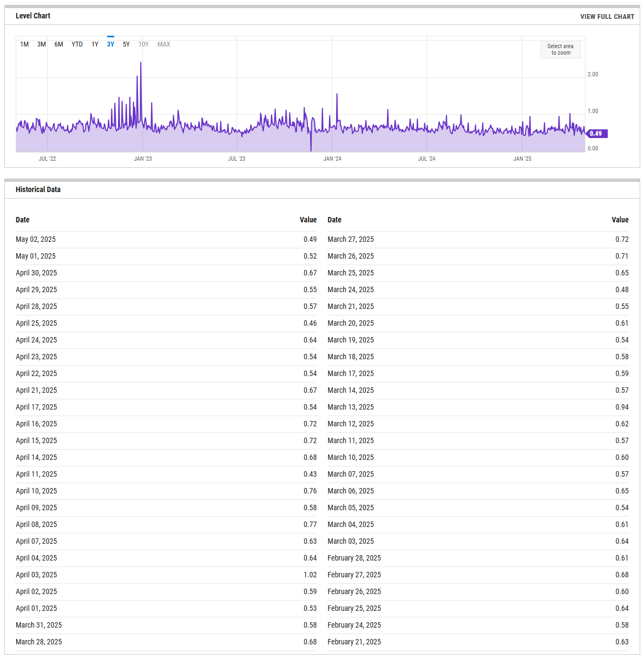Click the March 10, 2025 date
Viewport: 644px width, 659px height.
351,457
